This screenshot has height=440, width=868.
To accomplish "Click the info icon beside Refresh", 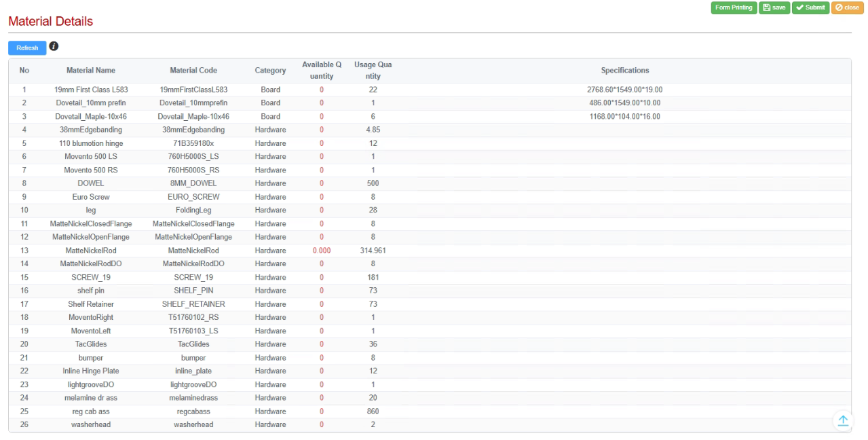I will 54,46.
